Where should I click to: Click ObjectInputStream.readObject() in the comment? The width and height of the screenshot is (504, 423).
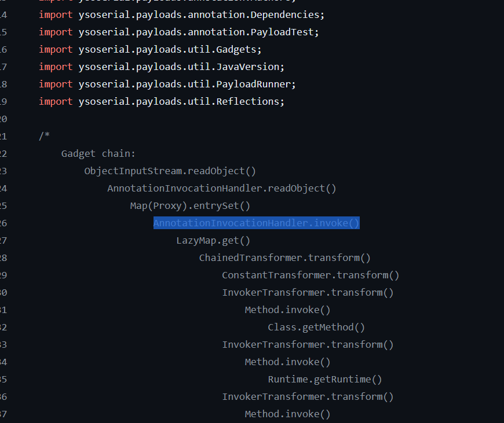tap(170, 171)
